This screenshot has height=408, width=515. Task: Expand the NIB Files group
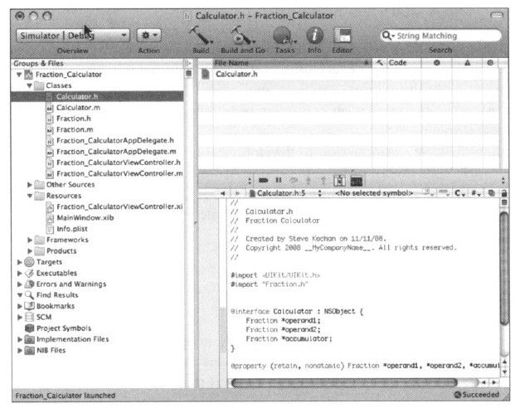pos(19,350)
